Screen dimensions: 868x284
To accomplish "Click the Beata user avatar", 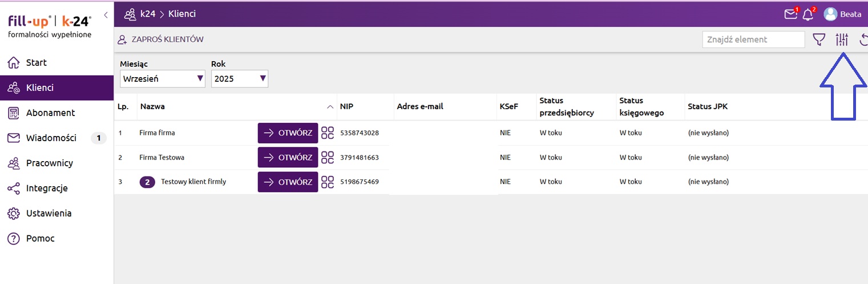I will coord(830,14).
